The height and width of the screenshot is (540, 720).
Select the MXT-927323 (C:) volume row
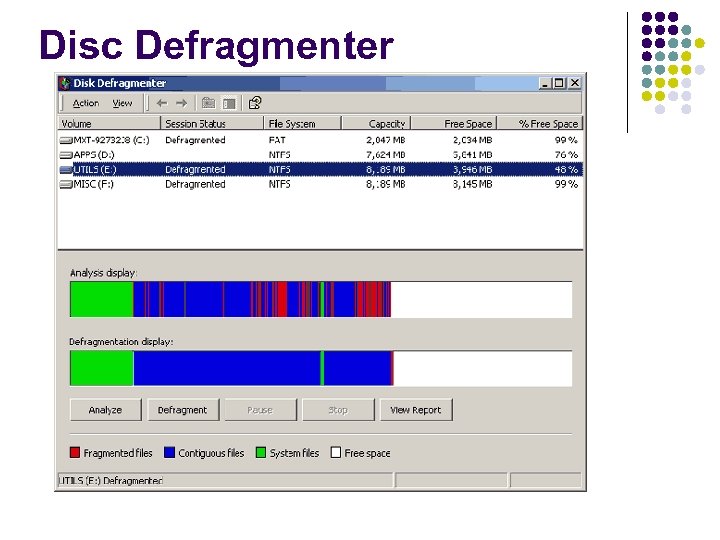[x=321, y=140]
